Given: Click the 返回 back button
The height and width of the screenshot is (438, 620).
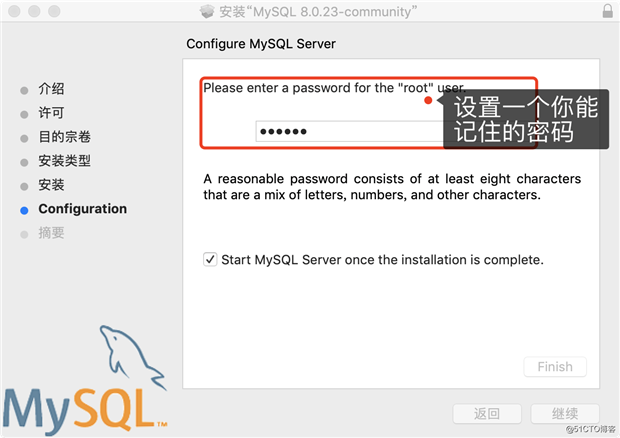Looking at the screenshot, I should (487, 413).
